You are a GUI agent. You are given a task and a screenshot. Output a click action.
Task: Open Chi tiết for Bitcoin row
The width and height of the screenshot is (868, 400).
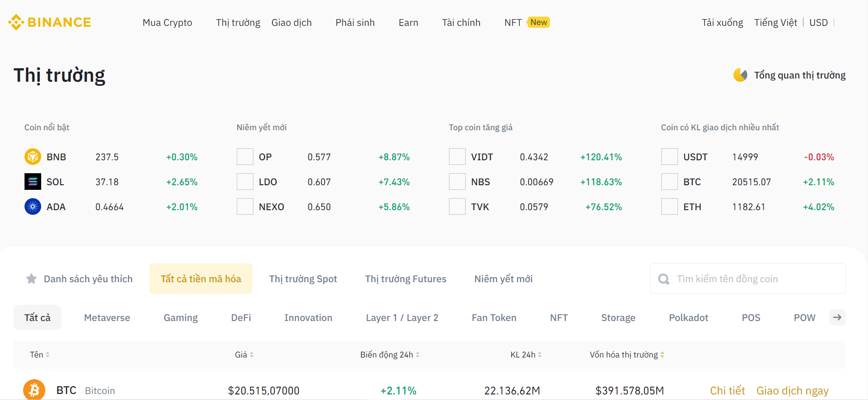727,391
